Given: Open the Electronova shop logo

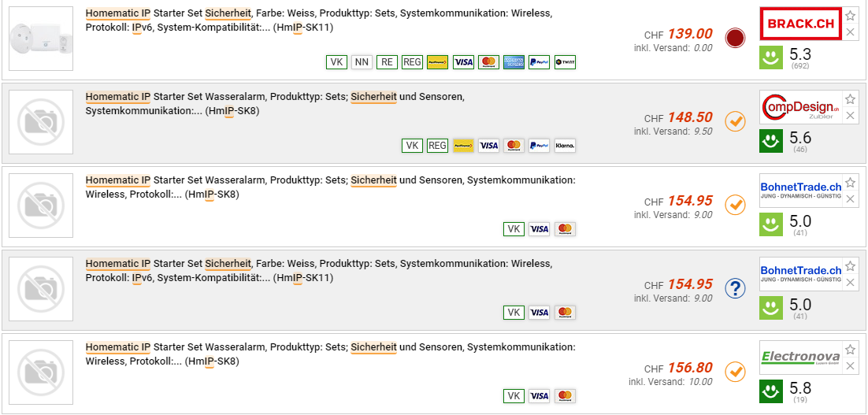Looking at the screenshot, I should (800, 358).
